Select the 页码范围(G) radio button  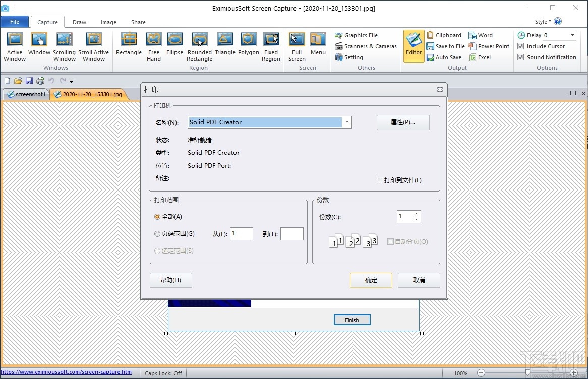point(157,233)
